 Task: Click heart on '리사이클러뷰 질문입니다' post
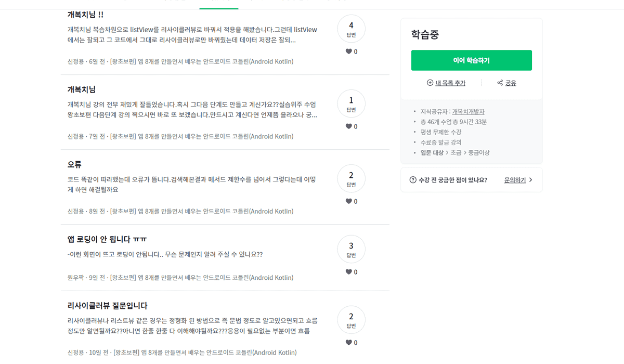point(348,343)
